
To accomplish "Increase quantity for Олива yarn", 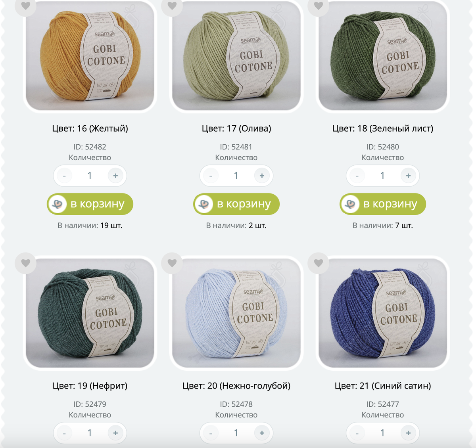I will pos(262,176).
